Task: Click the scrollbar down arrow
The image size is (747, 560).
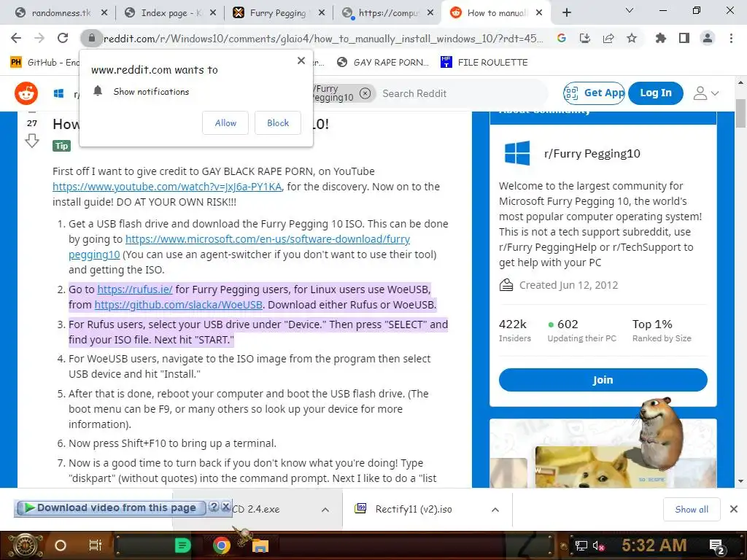Action: 740,481
